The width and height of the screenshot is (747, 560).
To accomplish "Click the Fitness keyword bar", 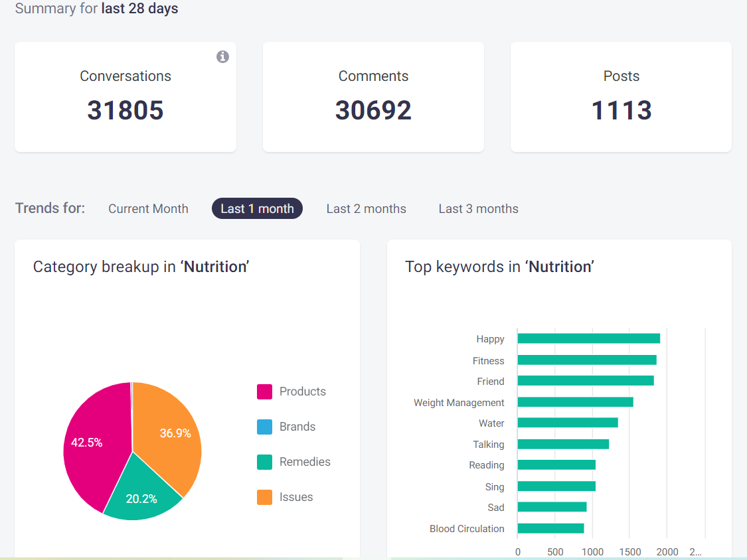I will click(x=586, y=360).
